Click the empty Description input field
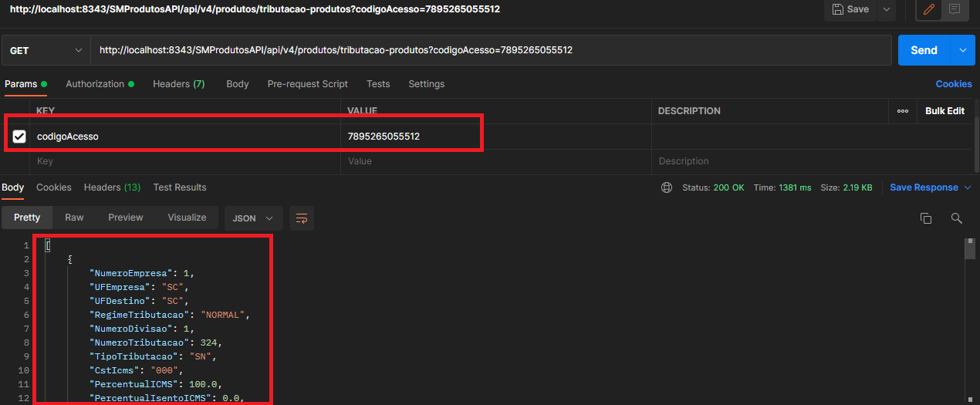The height and width of the screenshot is (405, 980). coord(813,161)
